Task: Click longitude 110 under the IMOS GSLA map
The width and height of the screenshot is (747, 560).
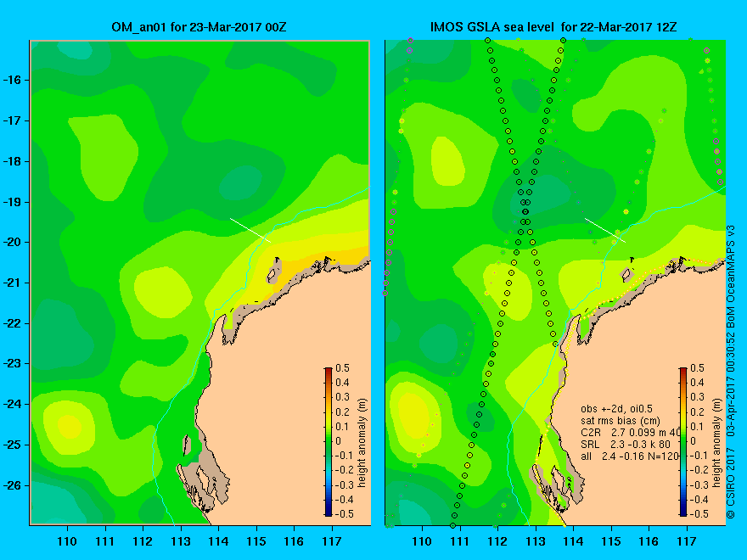Action: coord(422,541)
